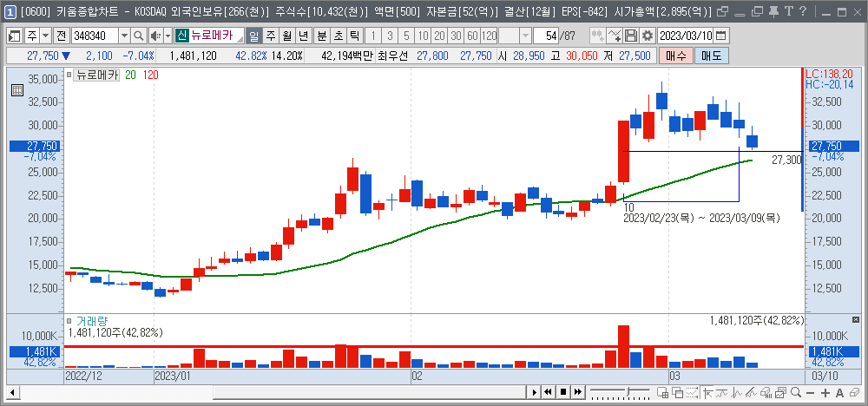Click the bottom toolbar eraser icon
Screen dimensions: 868x406
coord(854,392)
